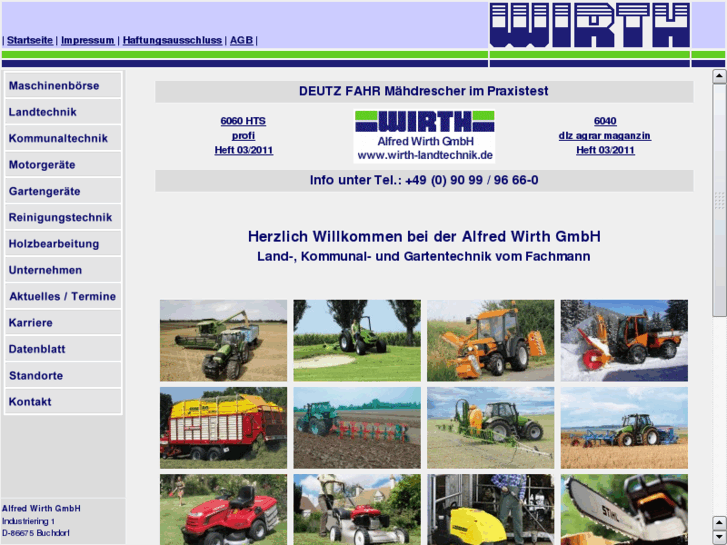Open Unternehmen in the sidebar
Image resolution: width=727 pixels, height=545 pixels.
tap(63, 270)
